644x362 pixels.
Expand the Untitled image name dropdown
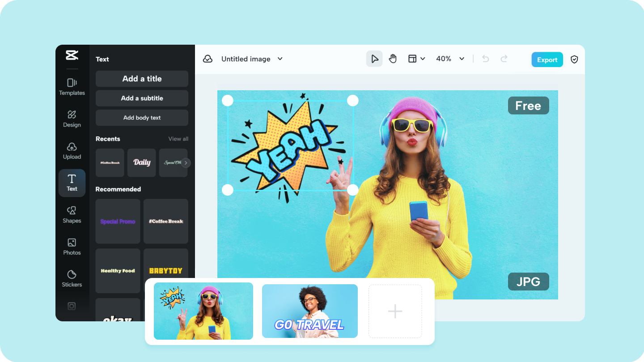click(280, 59)
